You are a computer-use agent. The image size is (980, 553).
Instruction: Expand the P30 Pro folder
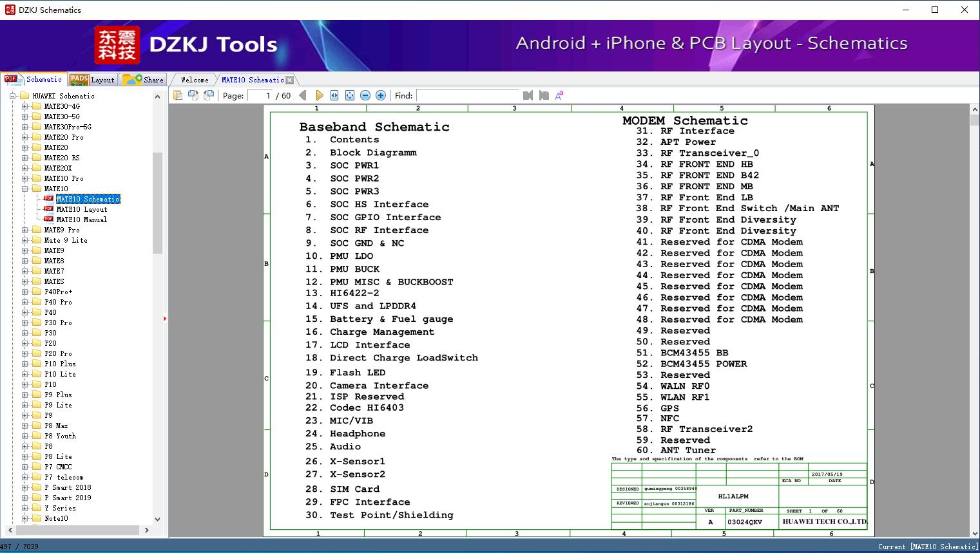24,323
